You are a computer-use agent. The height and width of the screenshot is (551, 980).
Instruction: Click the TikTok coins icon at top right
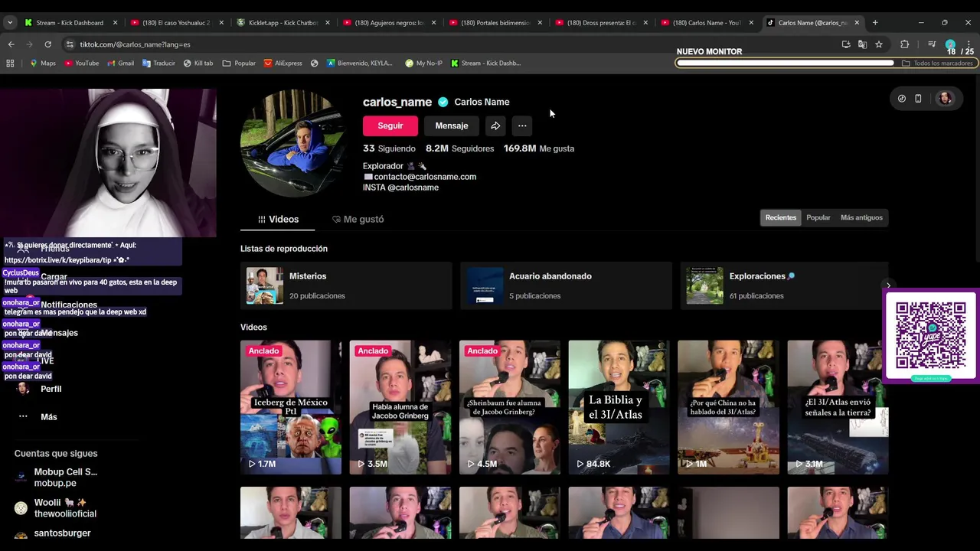(x=902, y=98)
